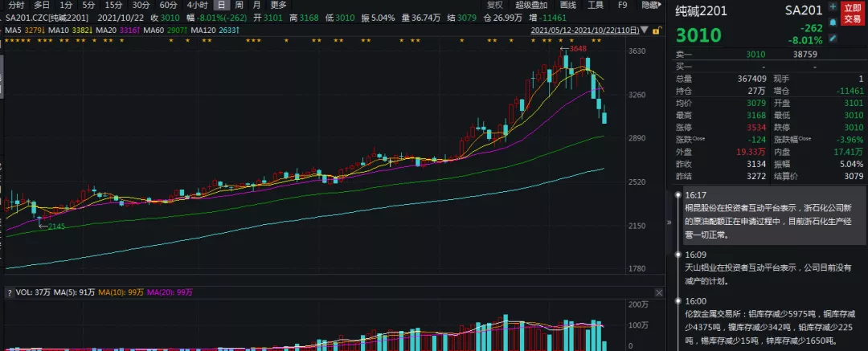Click the VOL MA(5) 91万 label

pyautogui.click(x=76, y=292)
